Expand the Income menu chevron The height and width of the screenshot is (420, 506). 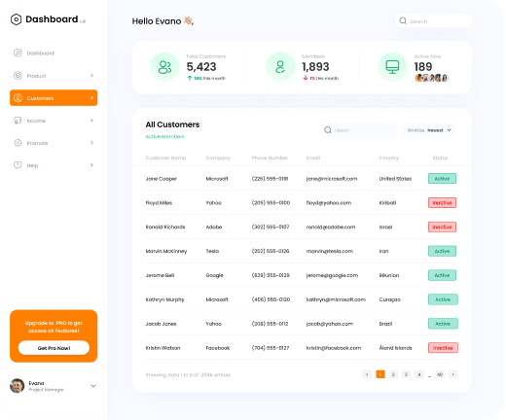pyautogui.click(x=91, y=121)
